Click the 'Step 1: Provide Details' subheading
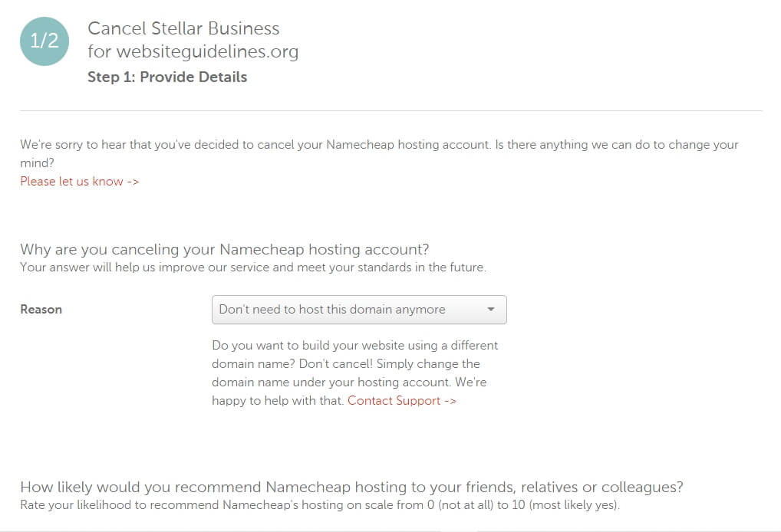The image size is (781, 532). click(x=167, y=77)
